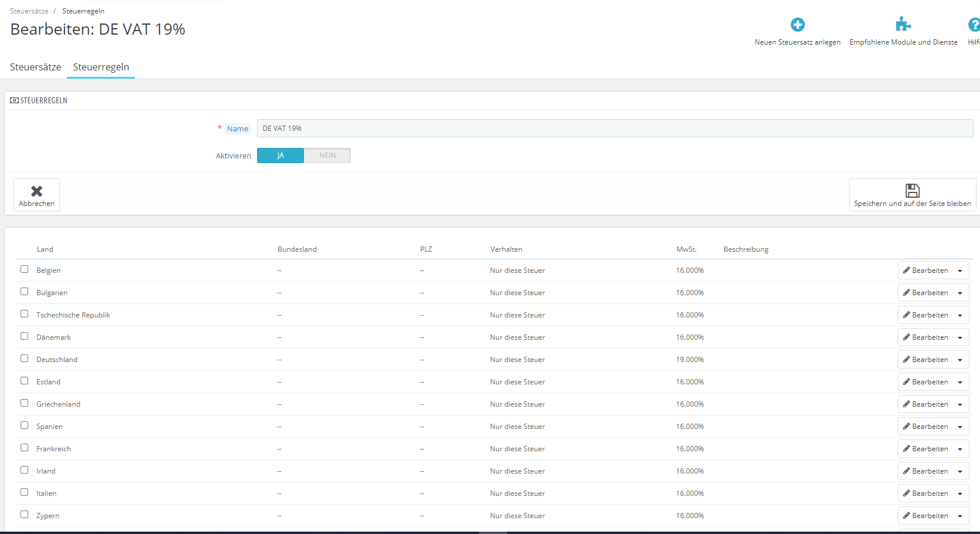Viewport: 980px width, 534px height.
Task: Tick the checkbox for Estland
Action: pos(24,381)
